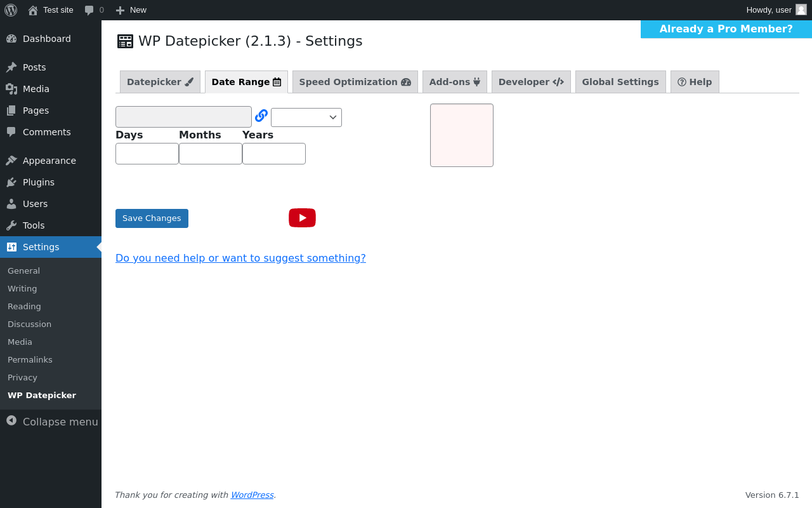
Task: Open Howdy, user account menu
Action: point(776,10)
